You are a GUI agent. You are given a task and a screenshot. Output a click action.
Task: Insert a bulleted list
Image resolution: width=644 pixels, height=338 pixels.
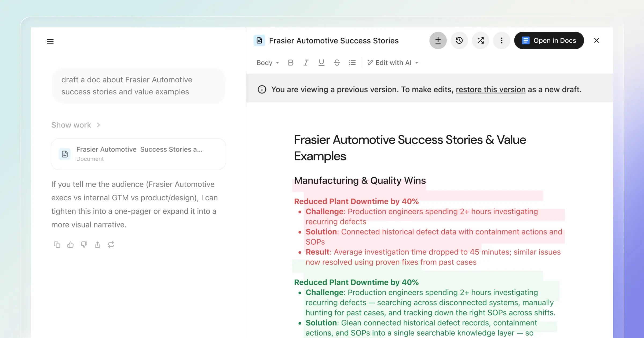pos(352,63)
